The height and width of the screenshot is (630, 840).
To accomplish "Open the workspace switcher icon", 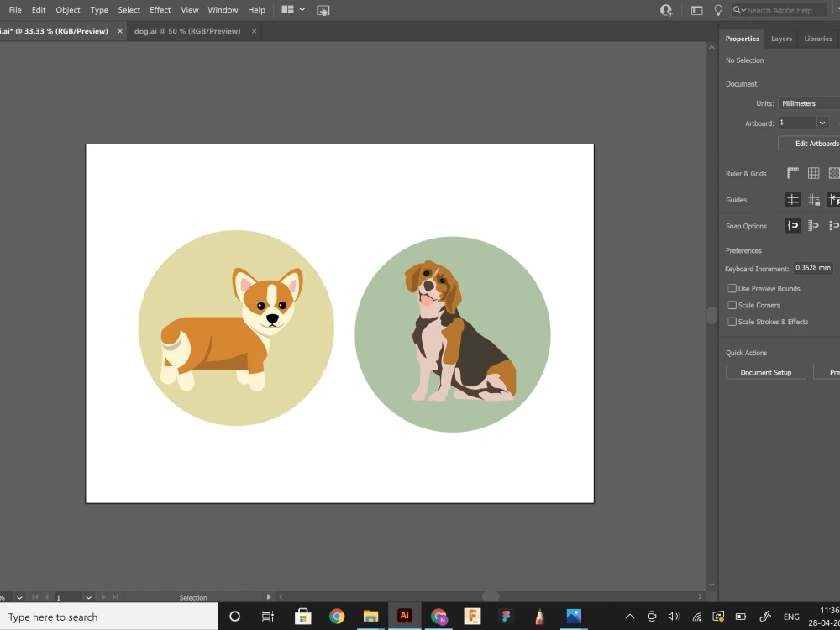I will pyautogui.click(x=696, y=10).
